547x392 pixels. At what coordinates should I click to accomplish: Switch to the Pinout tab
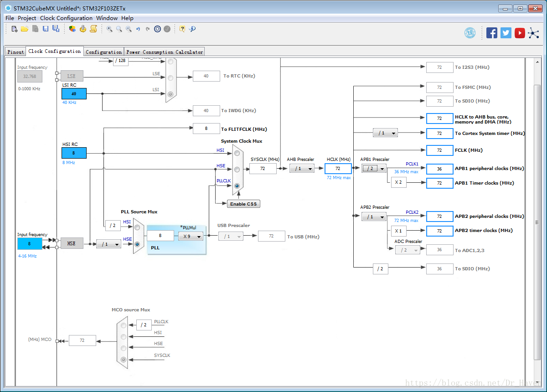click(15, 52)
